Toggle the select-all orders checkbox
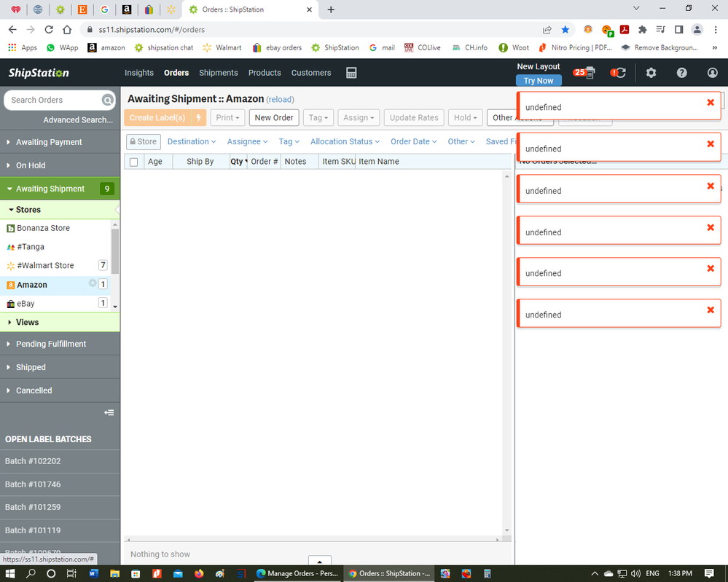This screenshot has width=728, height=582. tap(133, 162)
